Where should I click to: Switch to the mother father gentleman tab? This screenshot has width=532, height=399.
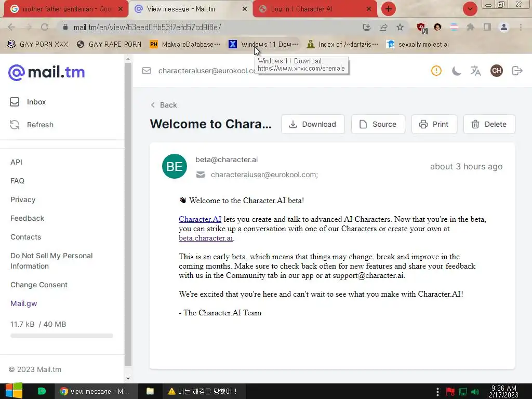[66, 9]
